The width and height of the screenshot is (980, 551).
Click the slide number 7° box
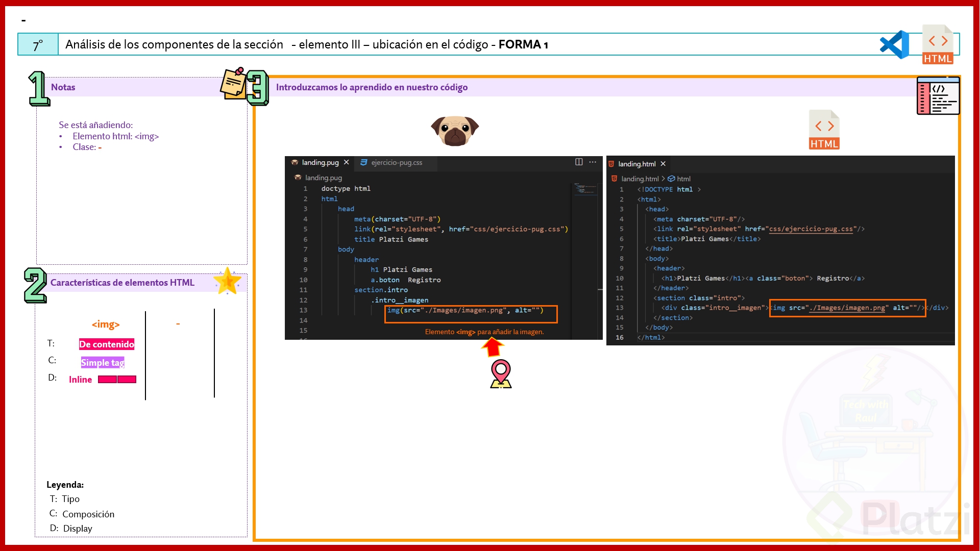pyautogui.click(x=38, y=44)
